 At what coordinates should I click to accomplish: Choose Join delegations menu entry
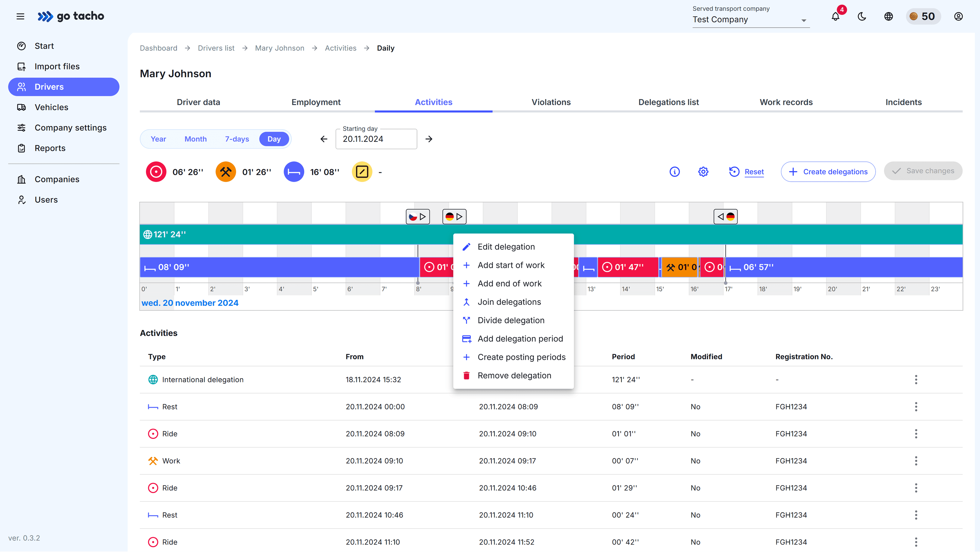513,302
